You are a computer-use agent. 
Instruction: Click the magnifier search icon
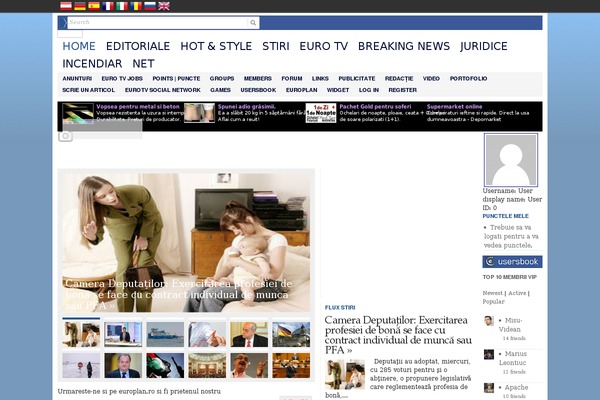253,23
